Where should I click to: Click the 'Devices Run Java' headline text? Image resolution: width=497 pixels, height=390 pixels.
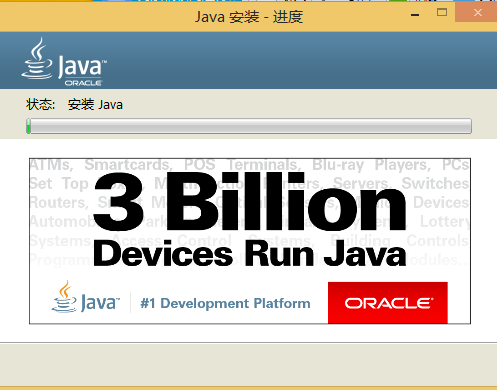click(250, 254)
